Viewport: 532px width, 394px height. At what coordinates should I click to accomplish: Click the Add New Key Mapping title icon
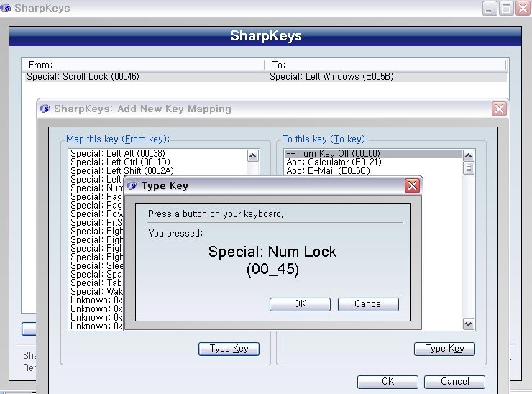pyautogui.click(x=45, y=109)
